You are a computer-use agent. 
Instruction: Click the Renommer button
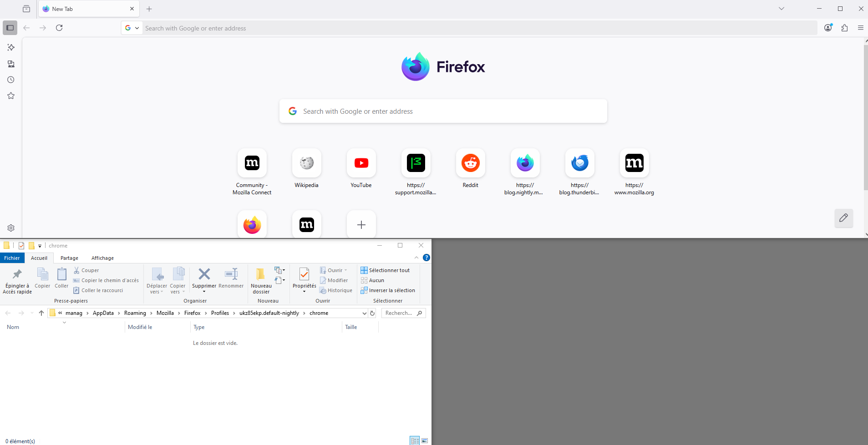pyautogui.click(x=231, y=278)
